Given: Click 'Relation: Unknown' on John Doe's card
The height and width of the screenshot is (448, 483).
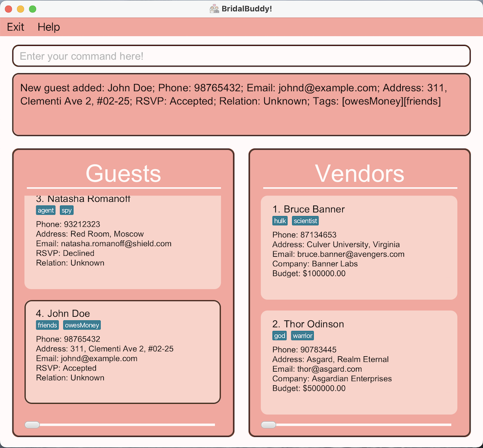Looking at the screenshot, I should pos(70,378).
